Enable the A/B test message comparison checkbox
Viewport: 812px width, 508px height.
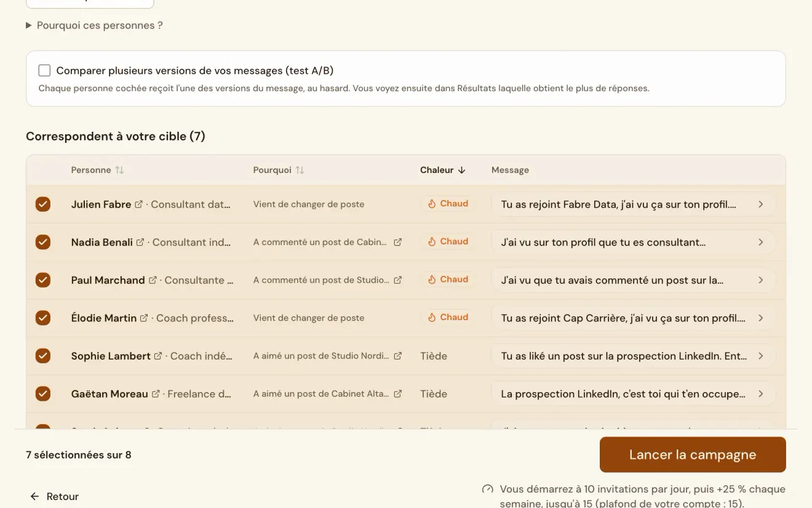point(44,70)
